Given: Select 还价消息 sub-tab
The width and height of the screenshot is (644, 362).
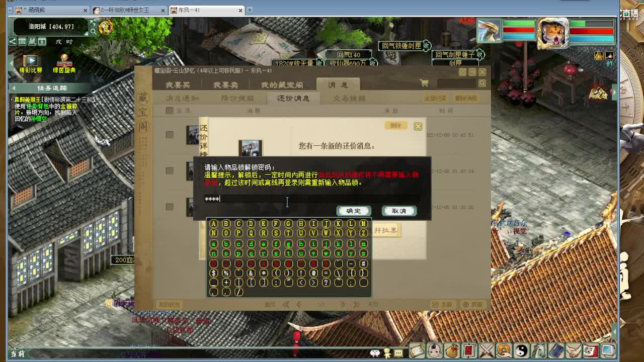Looking at the screenshot, I should [x=293, y=99].
